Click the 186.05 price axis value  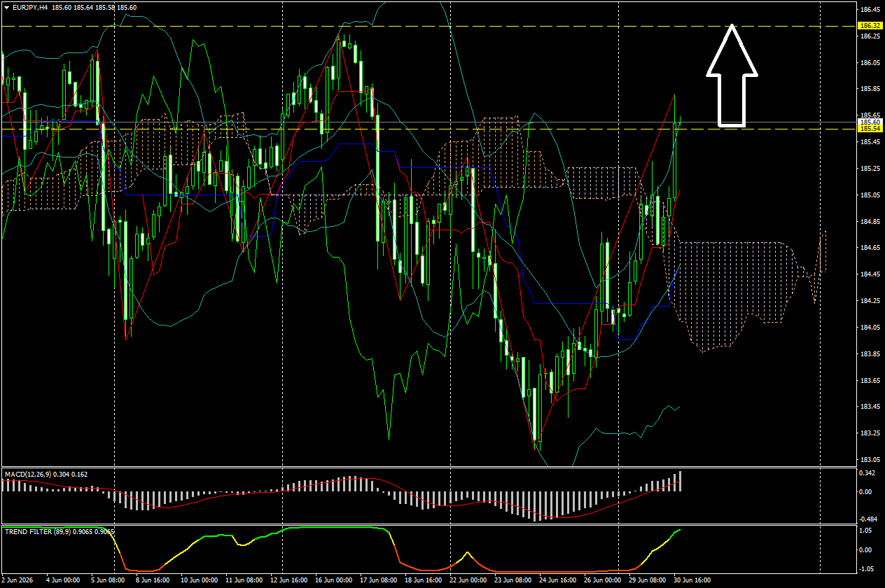(x=870, y=63)
